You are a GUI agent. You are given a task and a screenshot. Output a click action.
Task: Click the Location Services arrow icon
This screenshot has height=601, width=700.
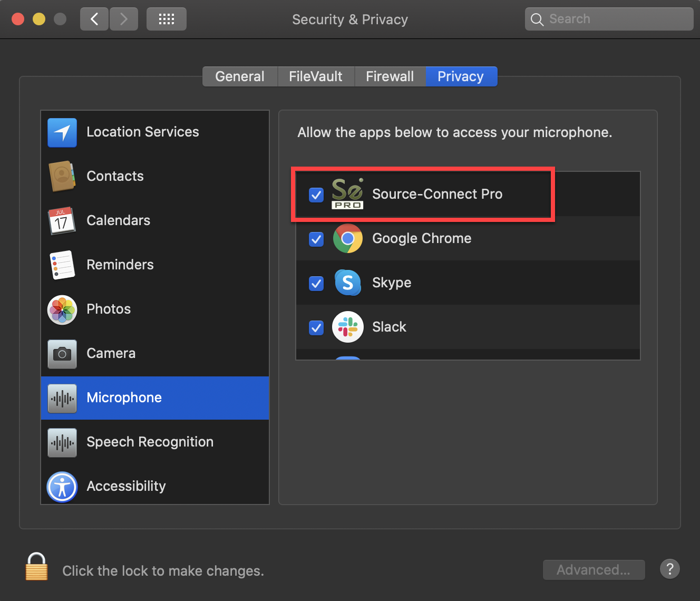click(x=62, y=132)
